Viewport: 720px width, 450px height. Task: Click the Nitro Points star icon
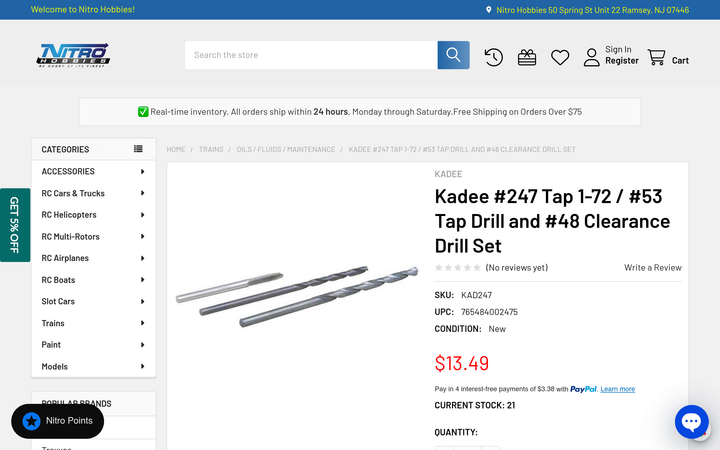[x=32, y=421]
